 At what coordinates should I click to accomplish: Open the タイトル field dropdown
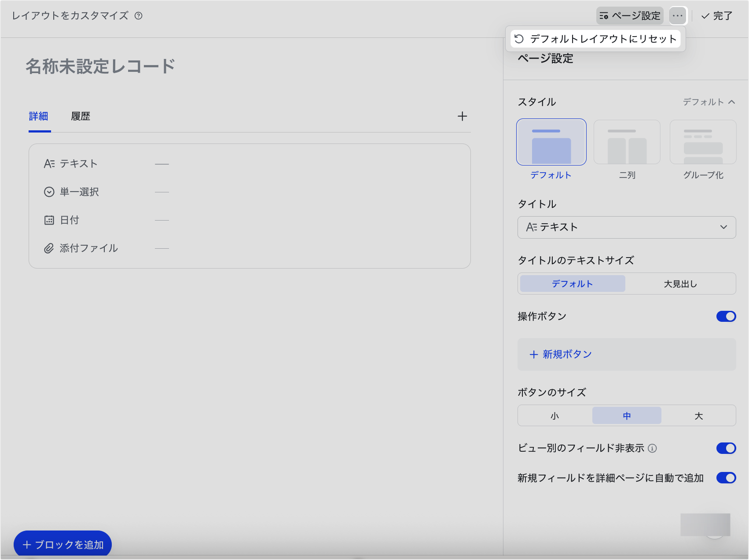627,227
